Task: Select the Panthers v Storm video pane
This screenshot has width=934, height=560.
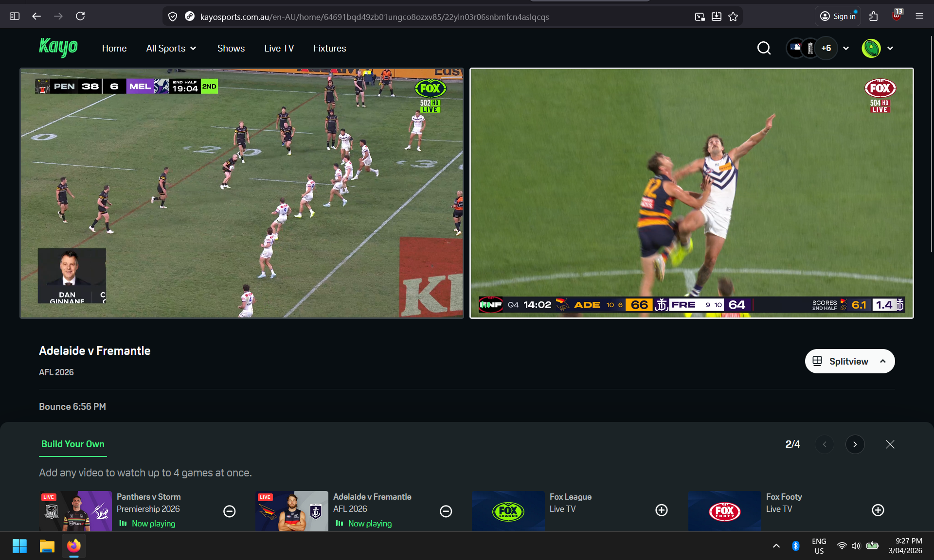Action: [241, 193]
